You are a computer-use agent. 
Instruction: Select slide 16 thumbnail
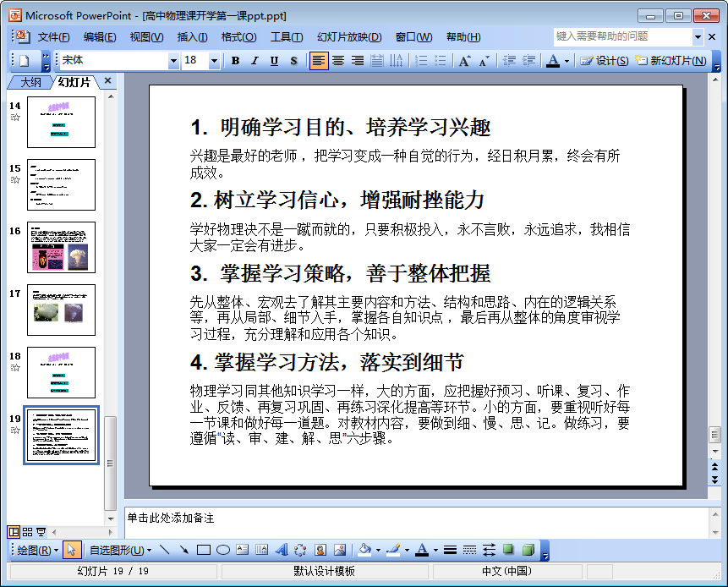[61, 247]
